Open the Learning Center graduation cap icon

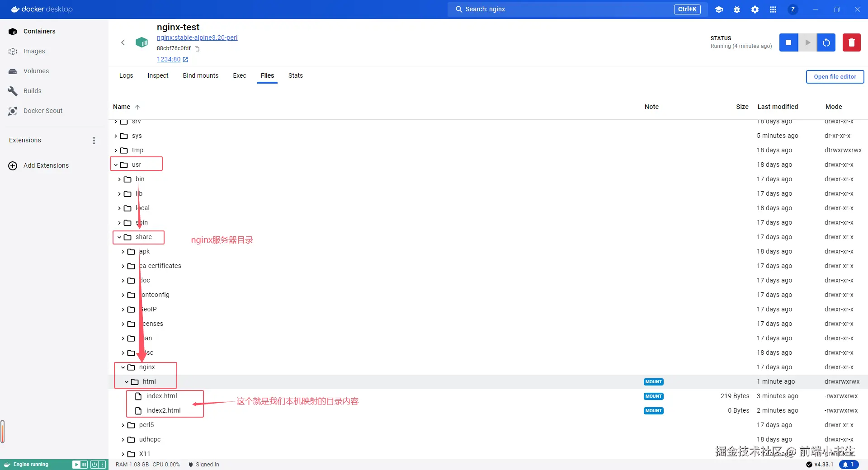click(x=719, y=9)
